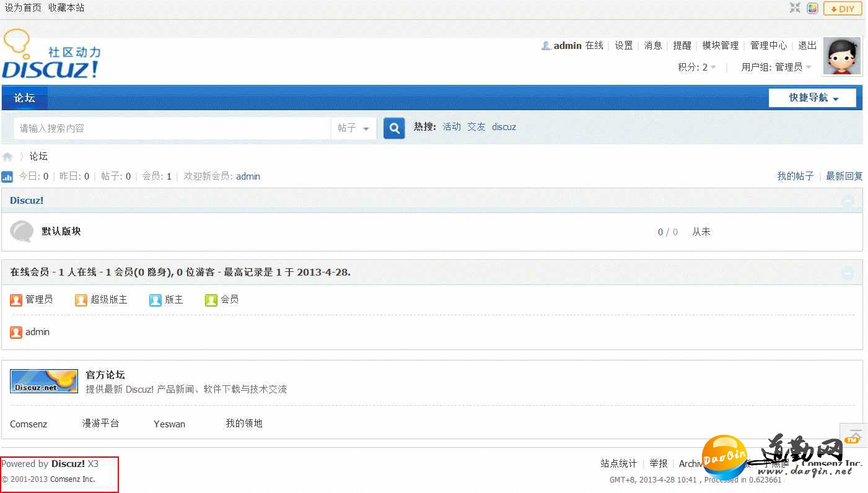
Task: Click the widescreen toggle arrows icon
Action: point(795,8)
